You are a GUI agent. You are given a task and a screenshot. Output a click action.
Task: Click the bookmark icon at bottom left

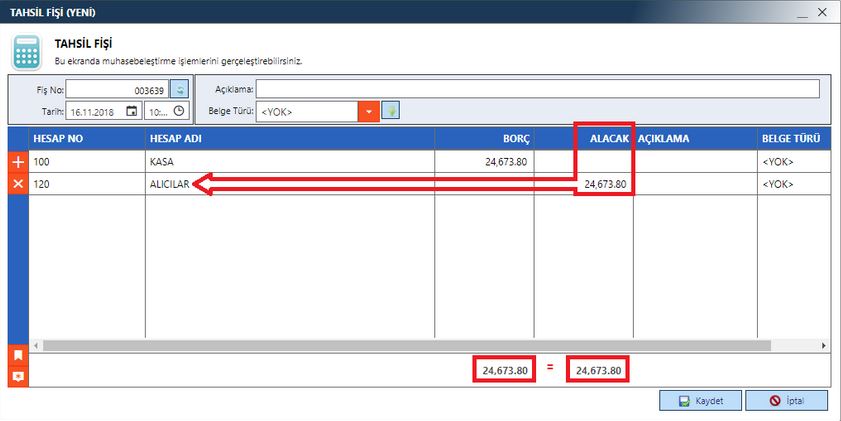18,355
